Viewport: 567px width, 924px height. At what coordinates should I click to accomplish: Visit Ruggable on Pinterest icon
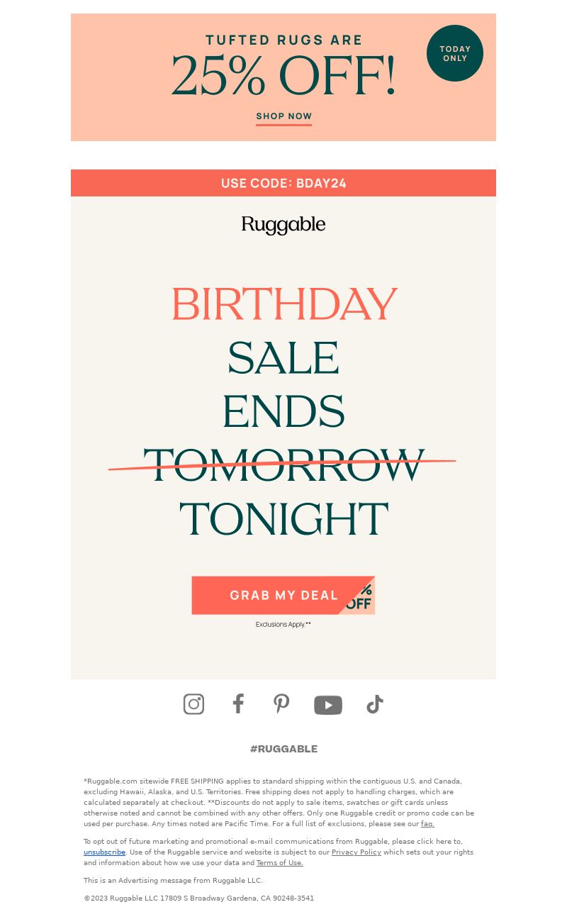coord(281,703)
